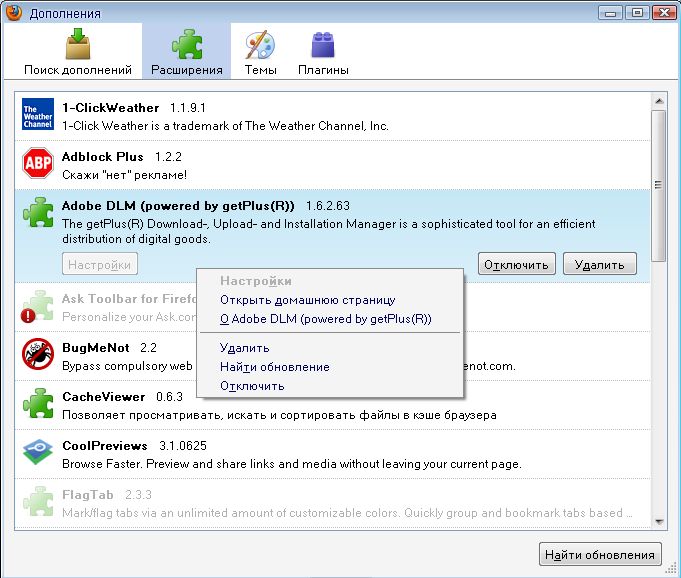Minimize the Дополнения window
Image resolution: width=681 pixels, height=578 pixels.
tap(610, 13)
